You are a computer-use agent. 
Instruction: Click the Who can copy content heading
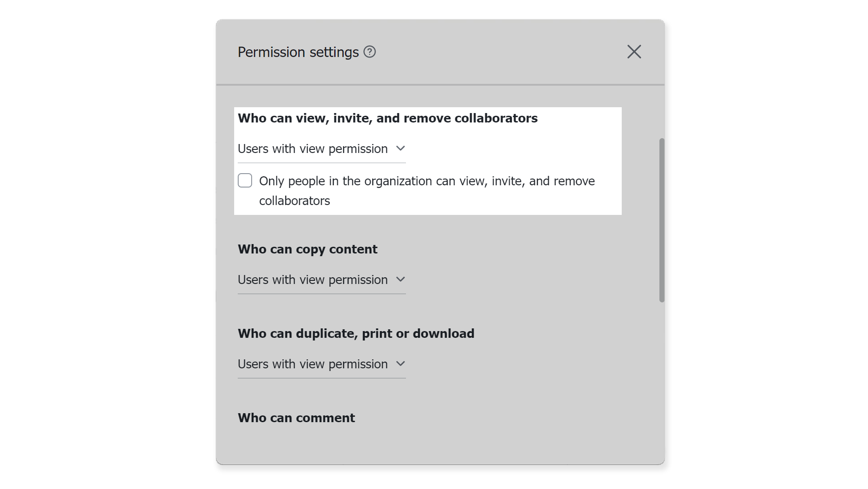(x=307, y=249)
